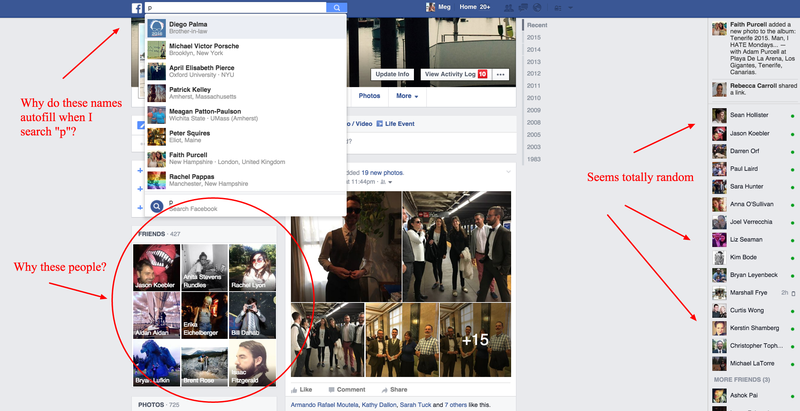Open the post options chevron
This screenshot has width=800, height=411.
[x=508, y=172]
